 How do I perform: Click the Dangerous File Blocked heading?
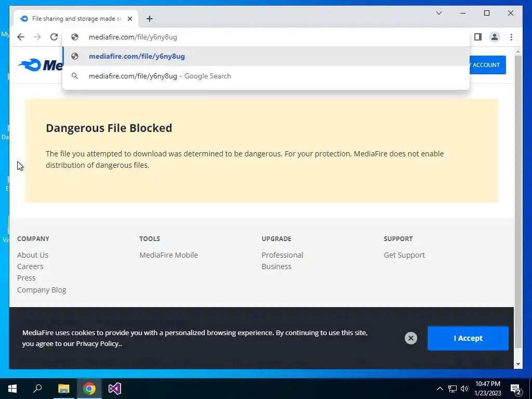click(109, 128)
